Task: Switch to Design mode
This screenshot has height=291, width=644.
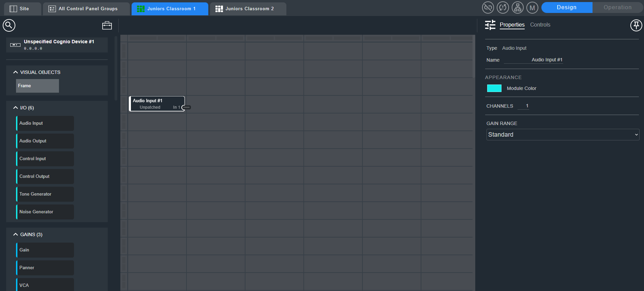Action: coord(567,7)
